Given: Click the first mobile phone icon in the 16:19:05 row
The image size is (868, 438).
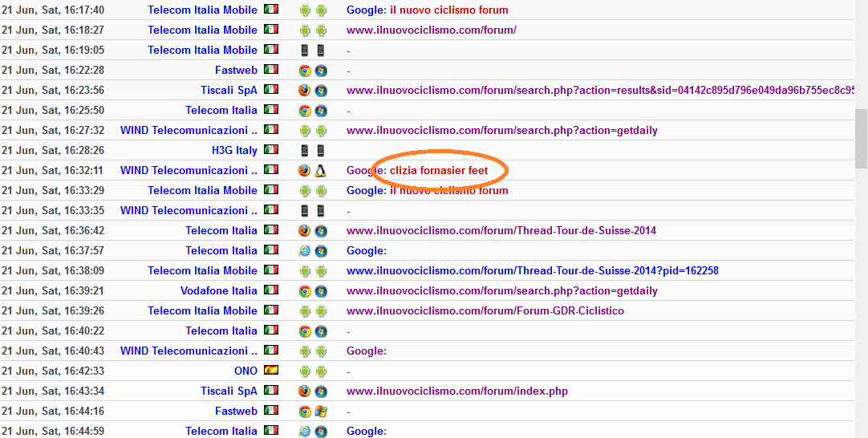Looking at the screenshot, I should [305, 51].
